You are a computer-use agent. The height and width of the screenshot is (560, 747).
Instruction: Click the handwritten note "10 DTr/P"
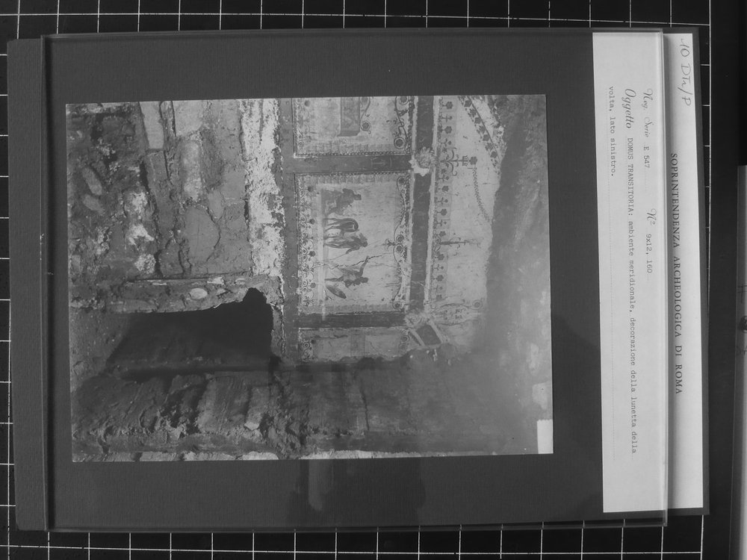684,70
